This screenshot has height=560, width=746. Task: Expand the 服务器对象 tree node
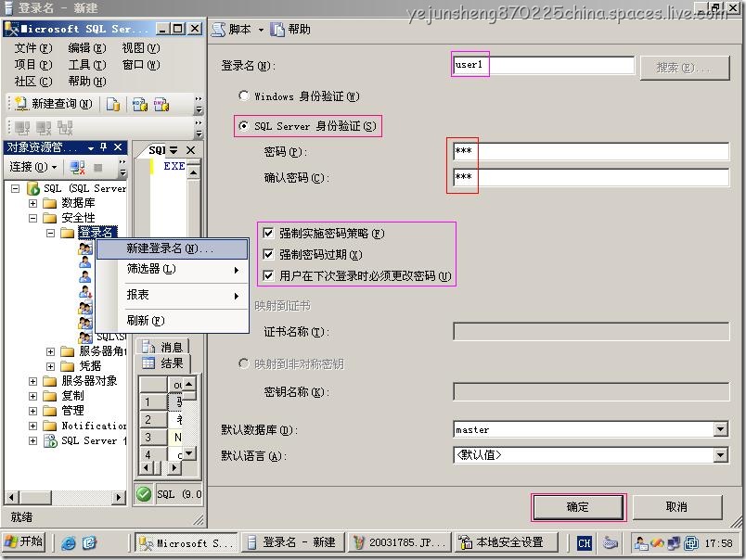(x=32, y=381)
